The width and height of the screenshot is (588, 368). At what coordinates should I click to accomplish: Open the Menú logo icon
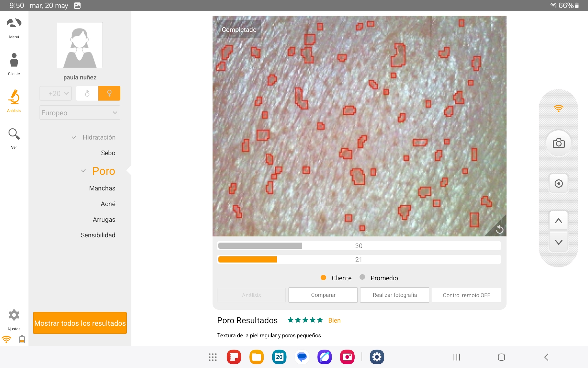(x=14, y=23)
